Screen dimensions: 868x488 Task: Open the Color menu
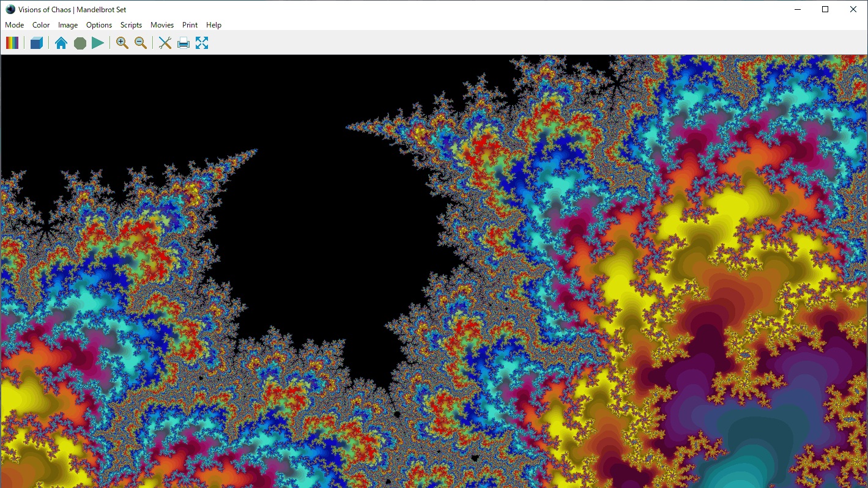tap(41, 25)
